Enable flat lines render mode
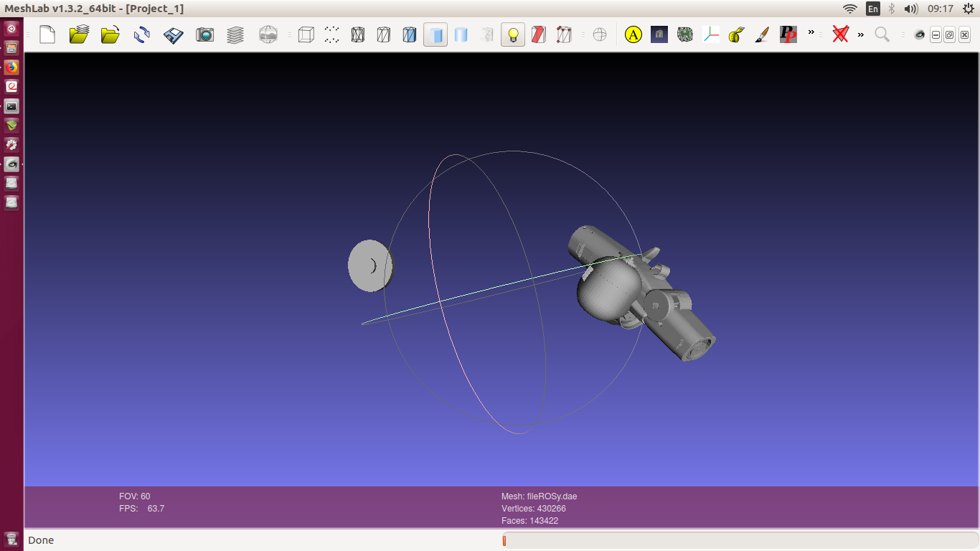Image resolution: width=980 pixels, height=551 pixels. pos(410,34)
